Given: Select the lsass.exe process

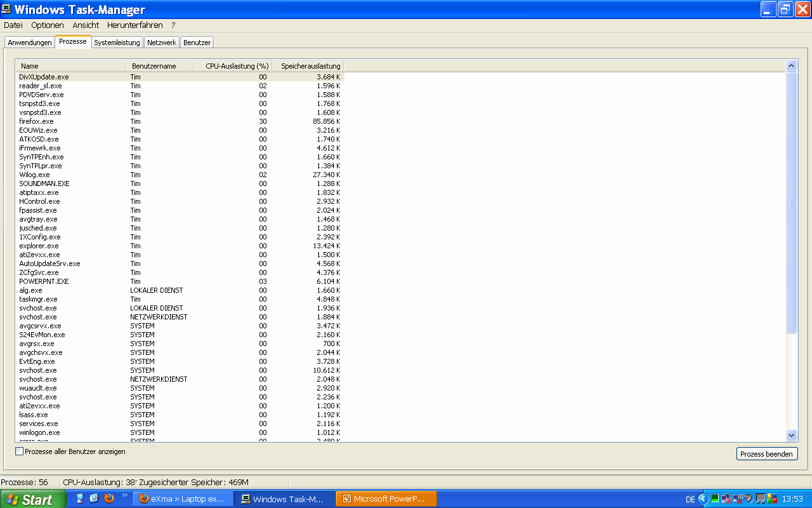Looking at the screenshot, I should 180,415.
